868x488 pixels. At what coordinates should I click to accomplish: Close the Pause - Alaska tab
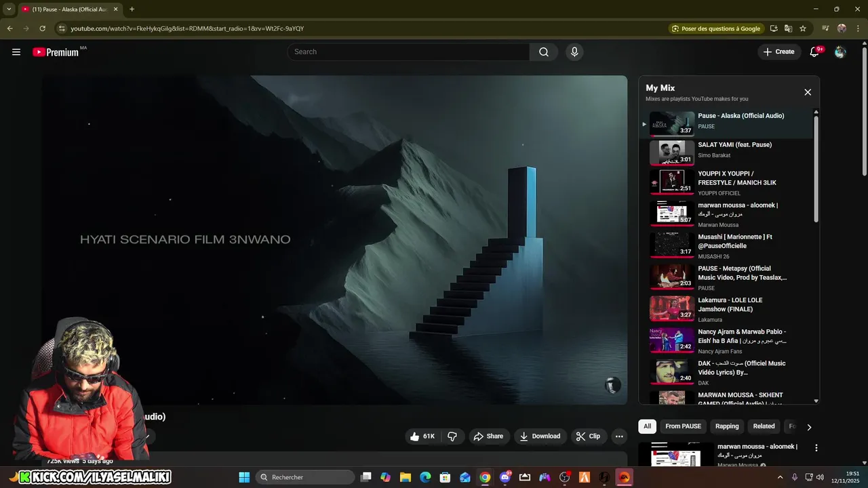(x=115, y=9)
